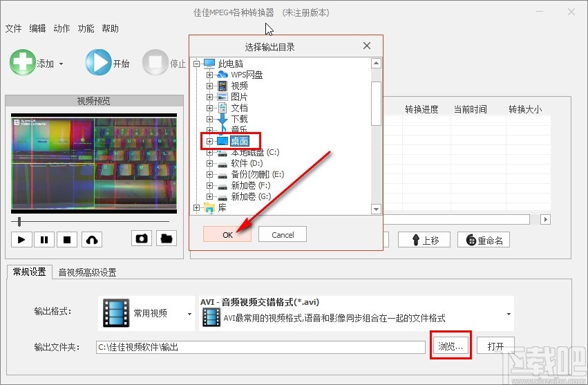
Task: Select the 软件 (D:) drive icon
Action: click(x=222, y=165)
